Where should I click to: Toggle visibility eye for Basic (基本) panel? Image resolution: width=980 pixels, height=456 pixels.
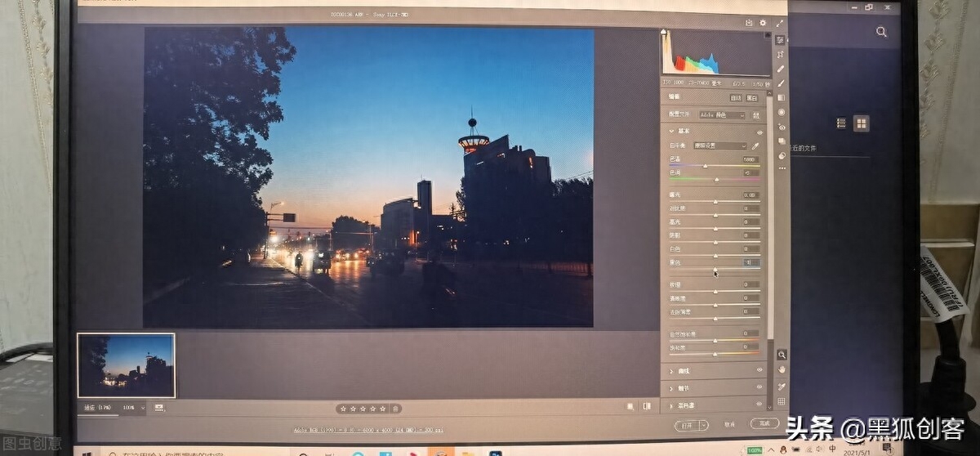(x=759, y=131)
